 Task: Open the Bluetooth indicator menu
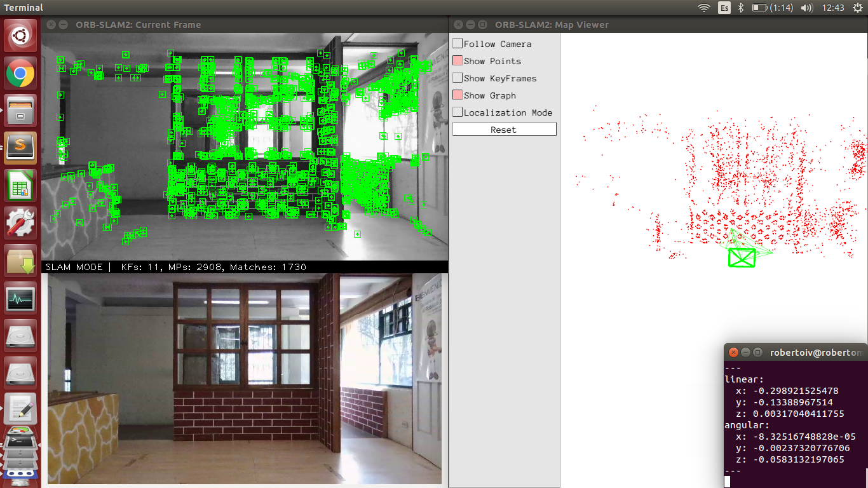pyautogui.click(x=740, y=8)
